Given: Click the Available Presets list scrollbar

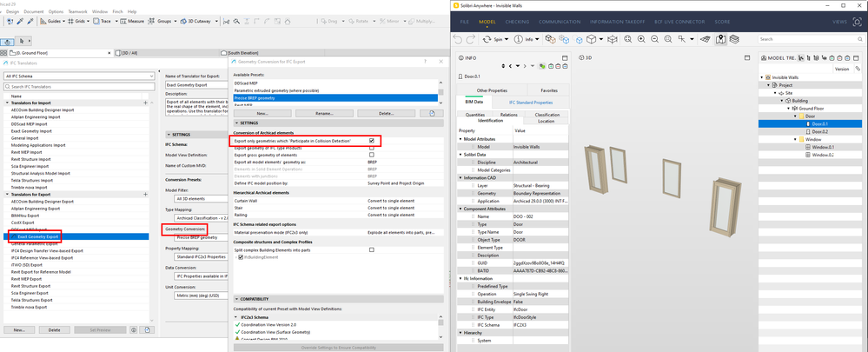Looking at the screenshot, I should click(441, 90).
